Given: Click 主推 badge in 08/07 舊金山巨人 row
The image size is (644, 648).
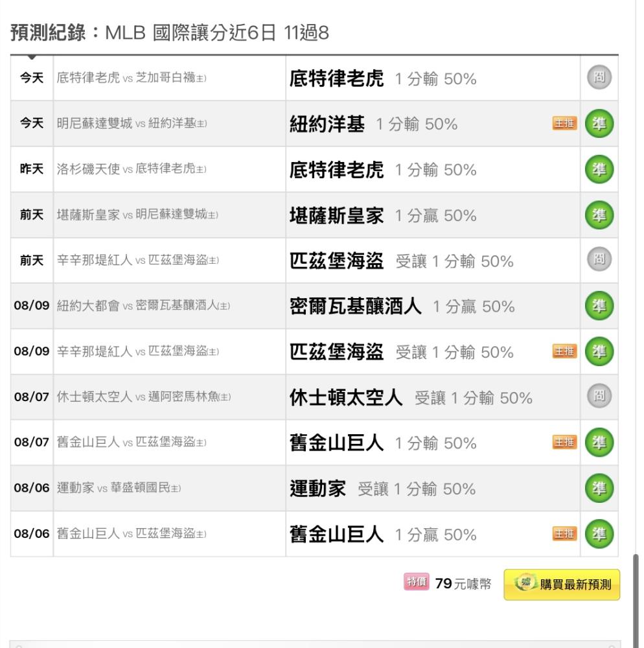Looking at the screenshot, I should tap(564, 442).
